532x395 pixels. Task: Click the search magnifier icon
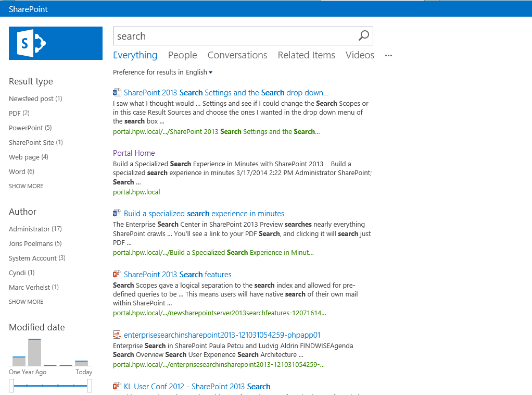pos(363,35)
